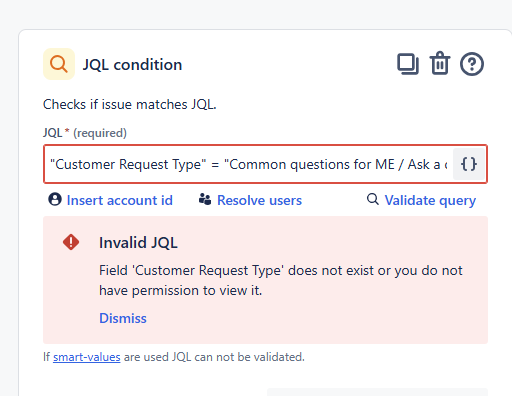
Task: Click the person icon beside Insert account id
Action: [55, 200]
